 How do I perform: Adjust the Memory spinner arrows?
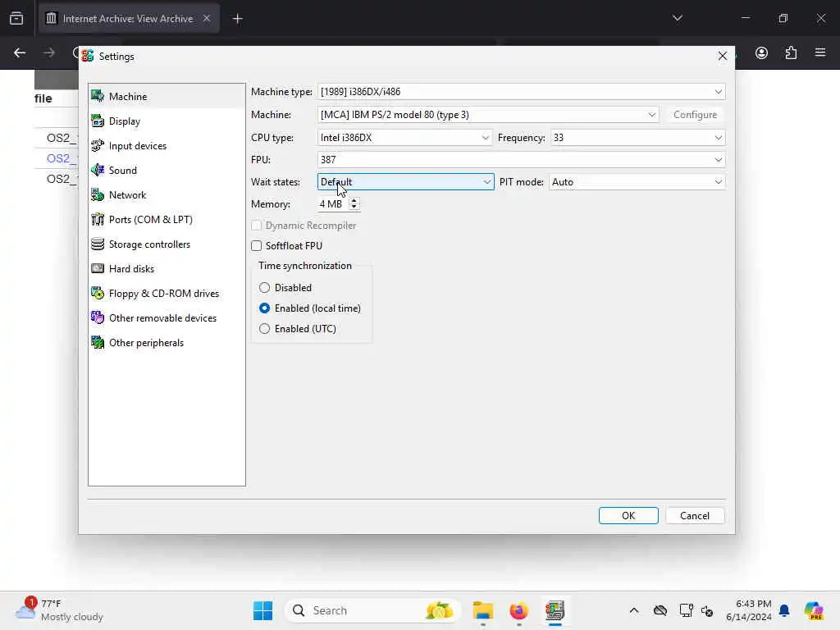(x=354, y=204)
